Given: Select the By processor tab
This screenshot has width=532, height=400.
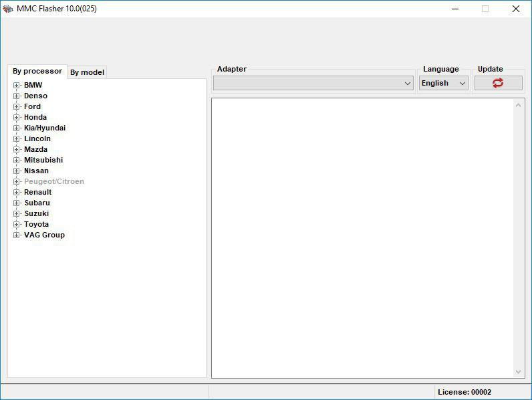Looking at the screenshot, I should coord(37,71).
